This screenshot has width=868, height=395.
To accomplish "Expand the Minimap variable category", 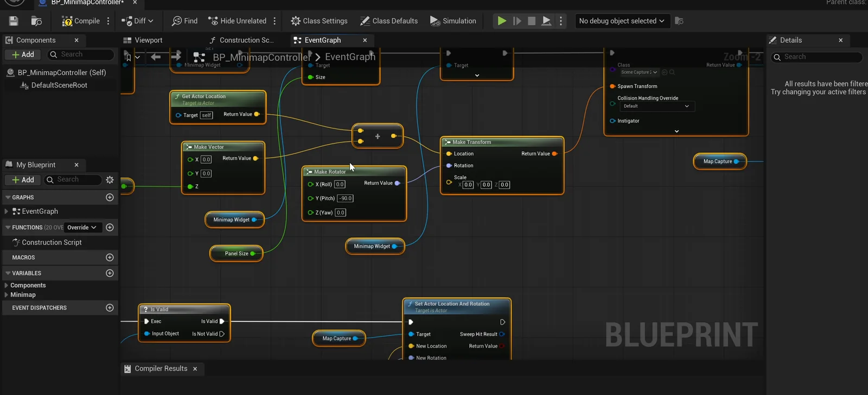I will 7,295.
